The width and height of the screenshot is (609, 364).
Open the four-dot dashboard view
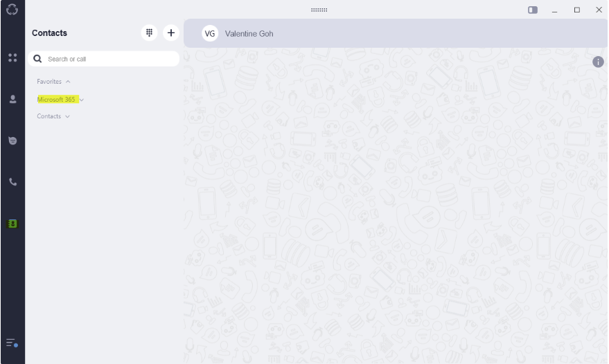tap(12, 57)
